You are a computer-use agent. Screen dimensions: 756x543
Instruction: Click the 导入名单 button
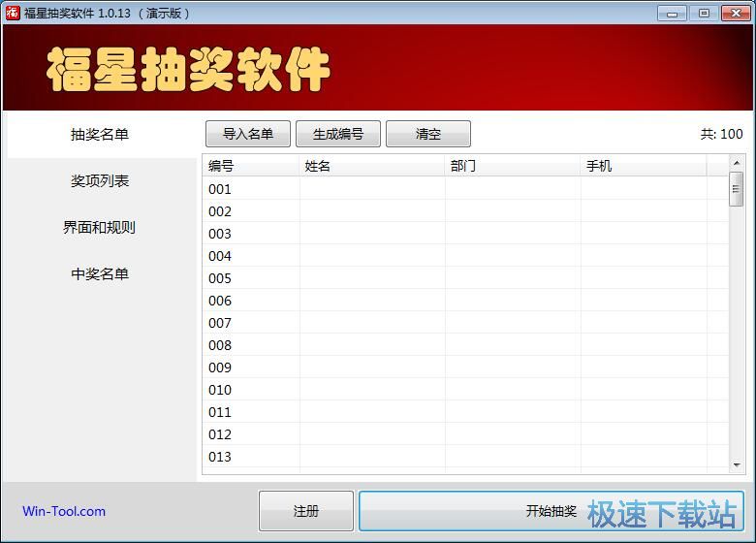(248, 134)
